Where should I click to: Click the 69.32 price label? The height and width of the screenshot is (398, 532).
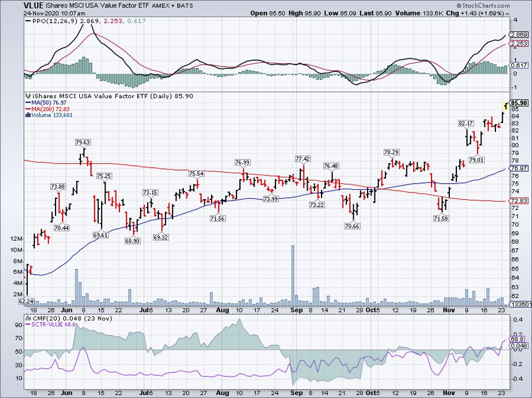click(x=161, y=238)
